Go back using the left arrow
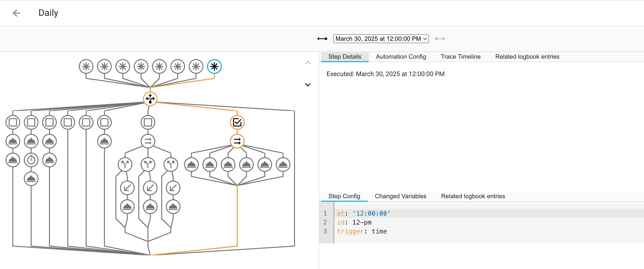The image size is (644, 269). 16,13
